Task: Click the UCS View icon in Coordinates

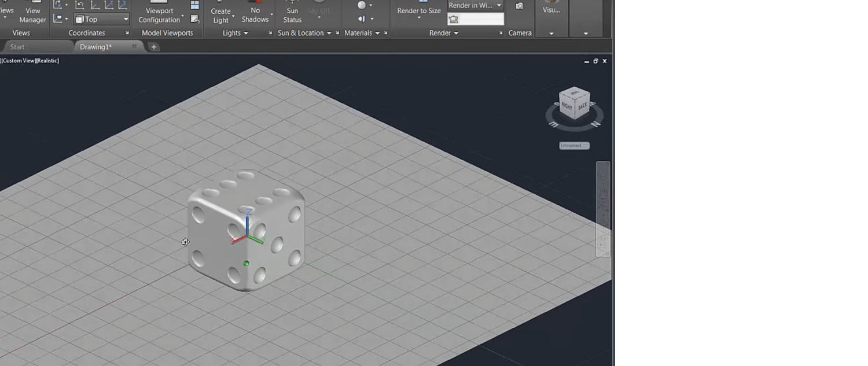Action: [x=58, y=19]
